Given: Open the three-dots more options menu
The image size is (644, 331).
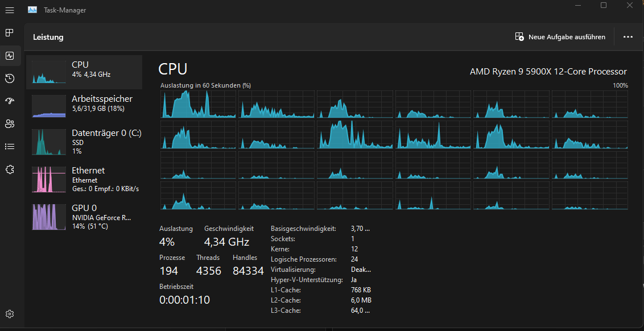Looking at the screenshot, I should coord(628,37).
